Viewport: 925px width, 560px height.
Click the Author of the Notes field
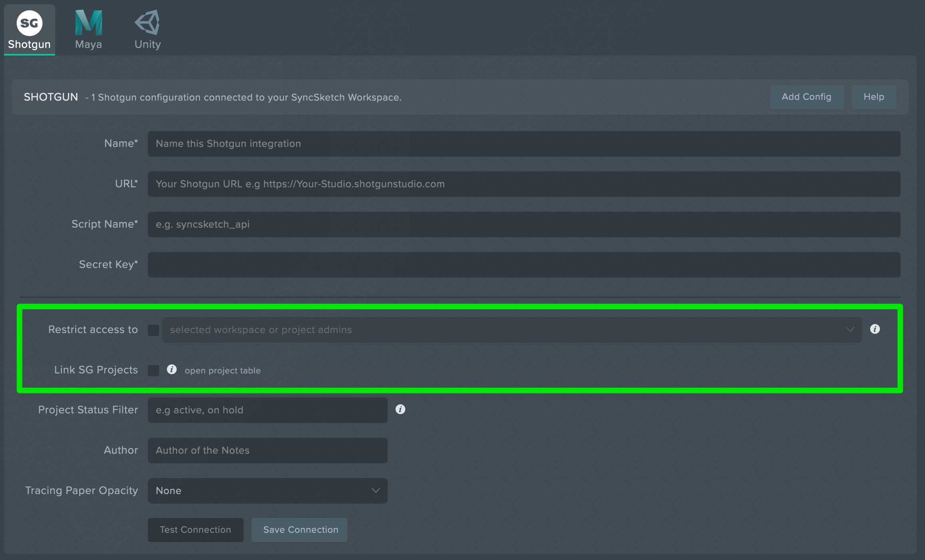(x=268, y=451)
